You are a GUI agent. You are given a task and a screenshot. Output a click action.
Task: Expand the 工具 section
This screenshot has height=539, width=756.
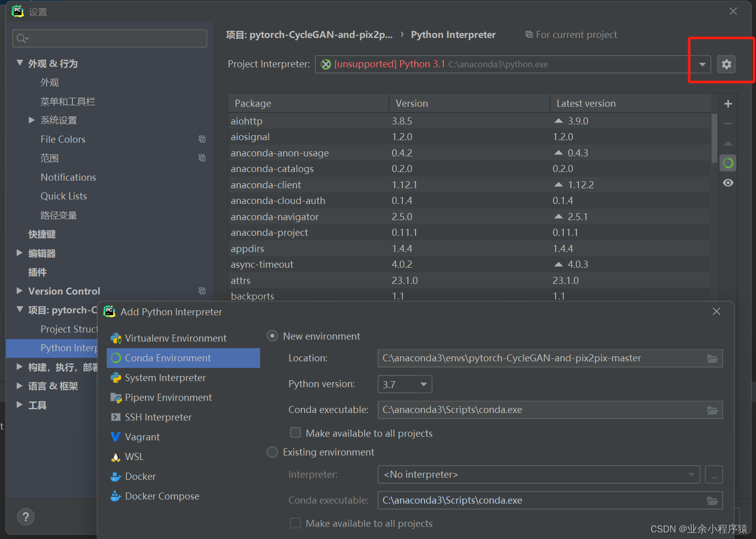pyautogui.click(x=19, y=404)
